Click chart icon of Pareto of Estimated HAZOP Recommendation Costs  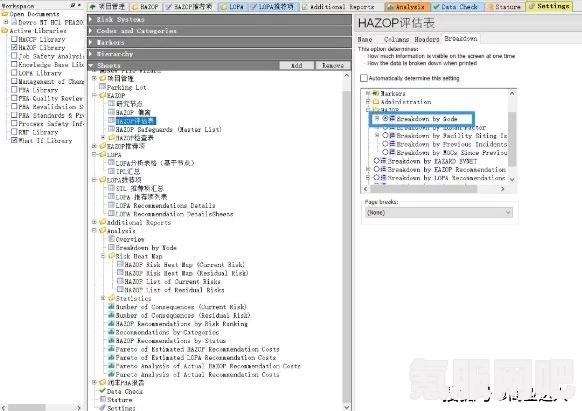pos(111,349)
